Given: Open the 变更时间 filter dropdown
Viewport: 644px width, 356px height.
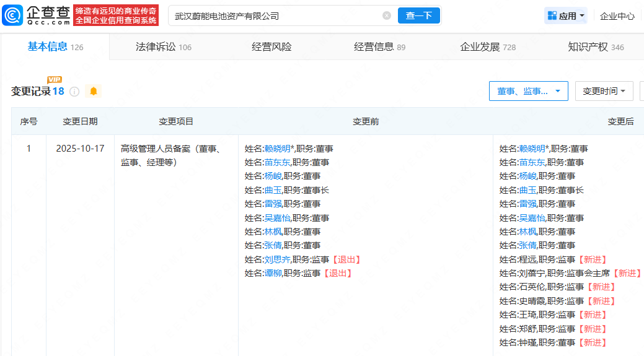Looking at the screenshot, I should point(604,92).
